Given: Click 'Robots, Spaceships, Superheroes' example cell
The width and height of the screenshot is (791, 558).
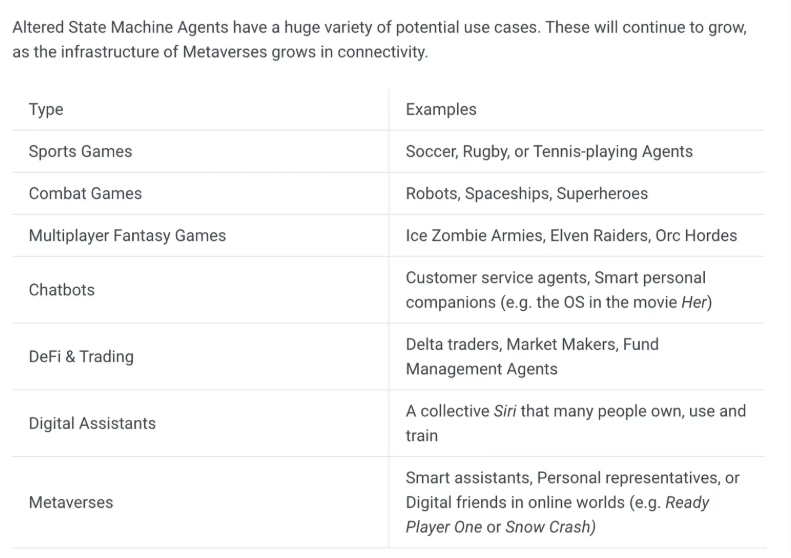Looking at the screenshot, I should (x=526, y=193).
